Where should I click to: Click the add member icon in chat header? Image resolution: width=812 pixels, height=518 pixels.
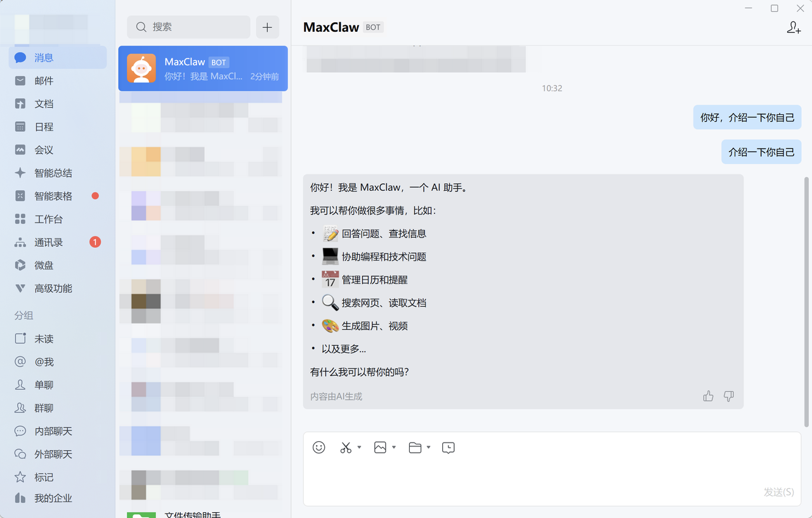[x=794, y=27]
